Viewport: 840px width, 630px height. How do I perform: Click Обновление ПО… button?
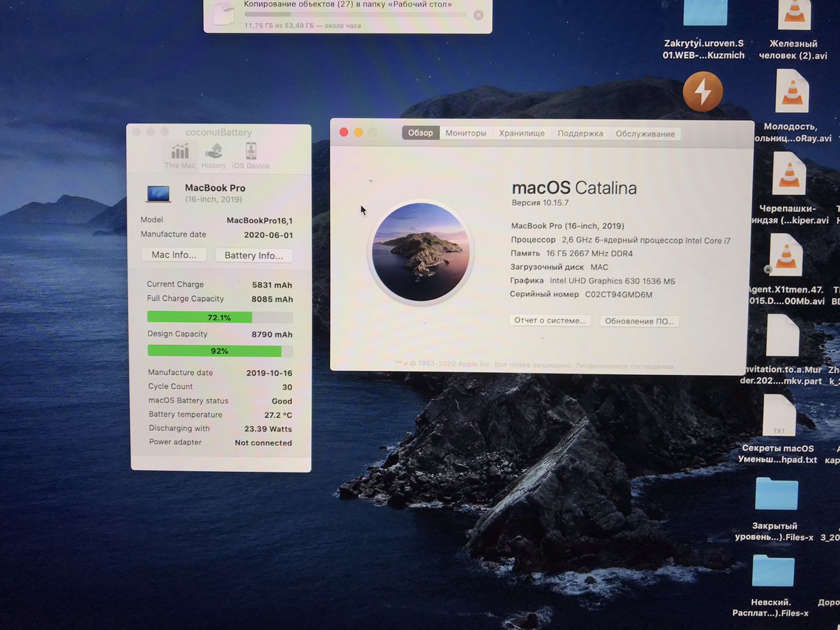[639, 321]
